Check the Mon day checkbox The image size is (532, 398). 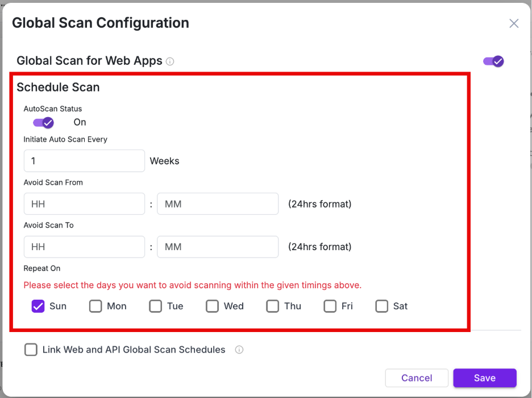pyautogui.click(x=95, y=306)
